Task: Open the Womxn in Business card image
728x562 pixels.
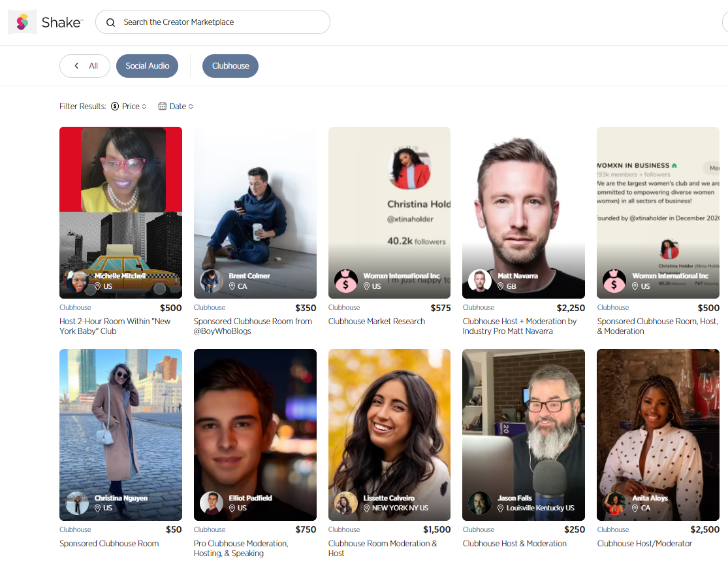Action: tap(658, 212)
